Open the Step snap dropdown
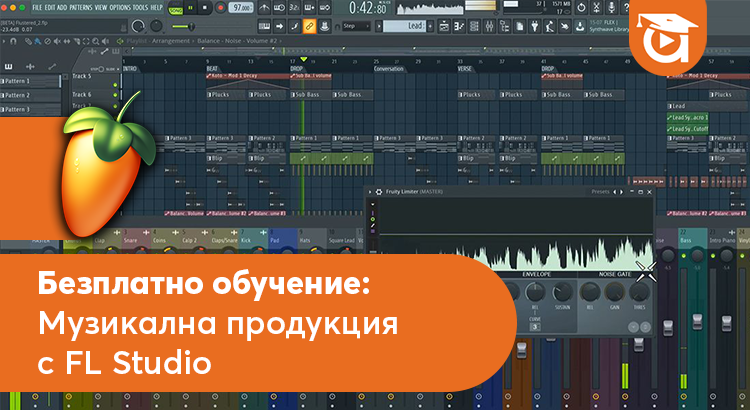The width and height of the screenshot is (750, 410). point(356,26)
